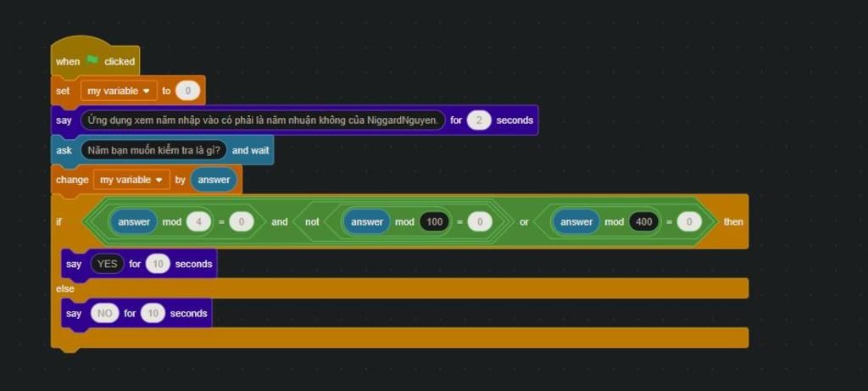Click the 'else' label of if block
868x391 pixels.
click(64, 288)
